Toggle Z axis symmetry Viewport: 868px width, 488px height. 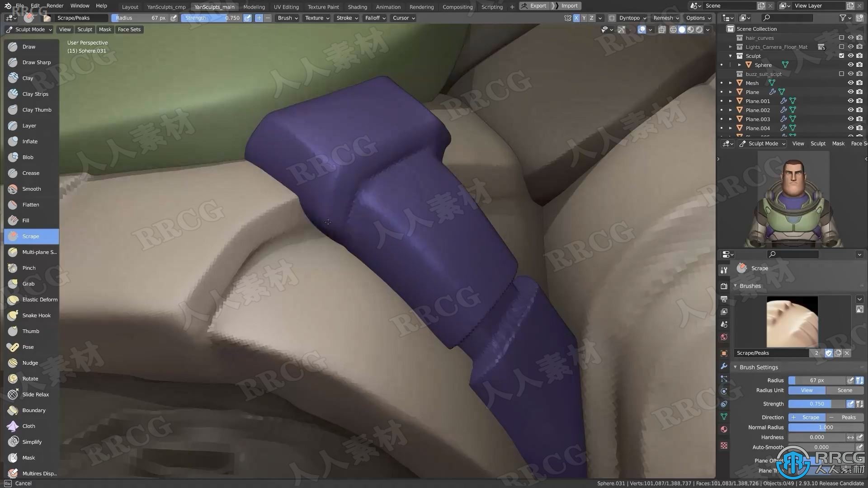click(591, 18)
